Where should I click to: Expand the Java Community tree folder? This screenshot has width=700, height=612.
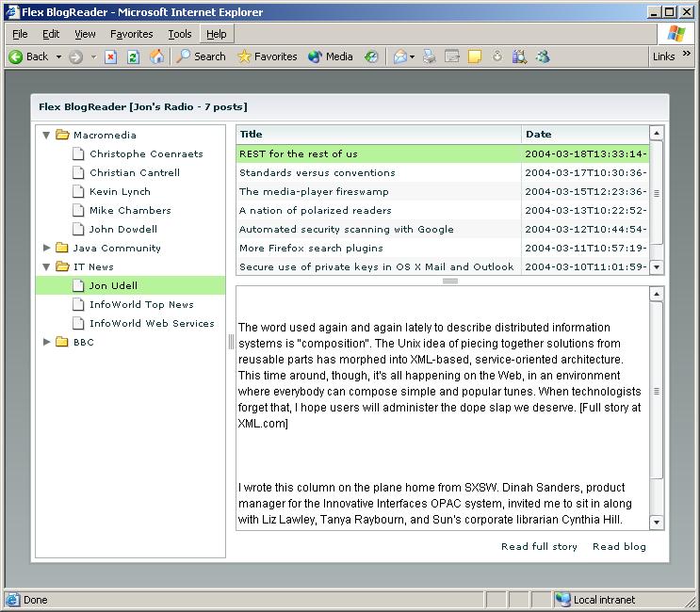[x=46, y=248]
